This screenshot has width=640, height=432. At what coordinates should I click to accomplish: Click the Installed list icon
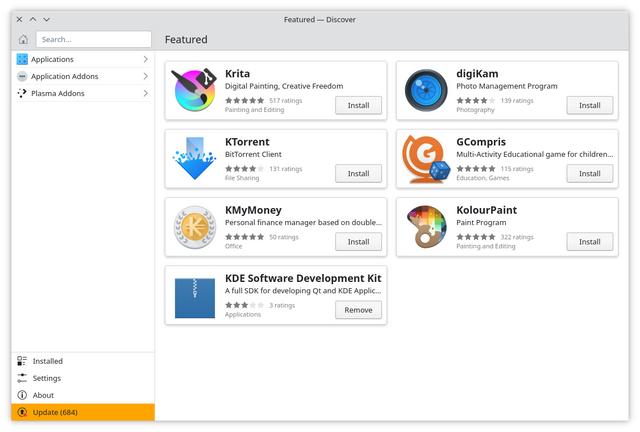click(22, 361)
